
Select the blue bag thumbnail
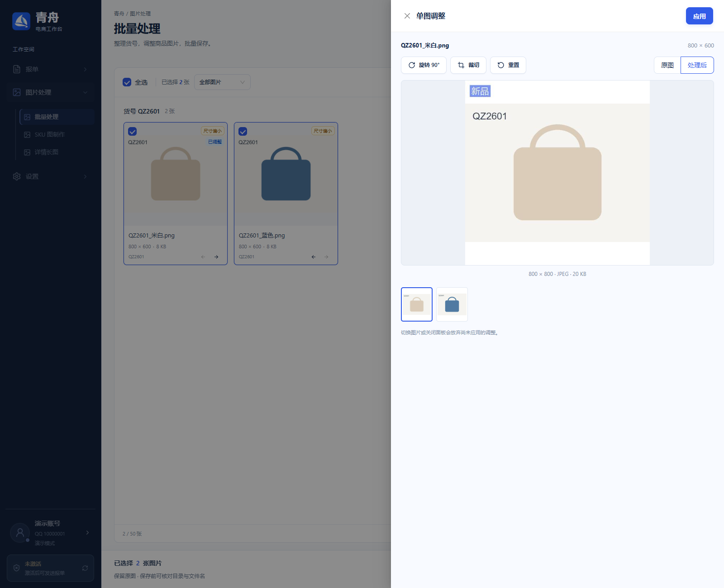point(452,304)
